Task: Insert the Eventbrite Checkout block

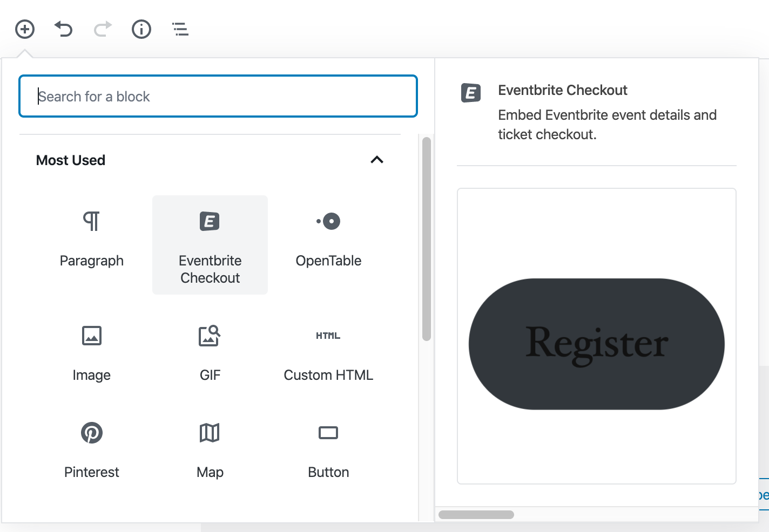Action: 210,245
